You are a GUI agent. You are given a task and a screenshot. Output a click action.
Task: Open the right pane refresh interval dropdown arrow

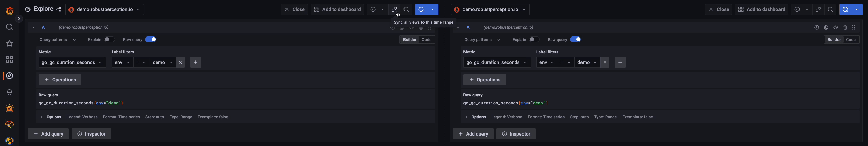(857, 9)
